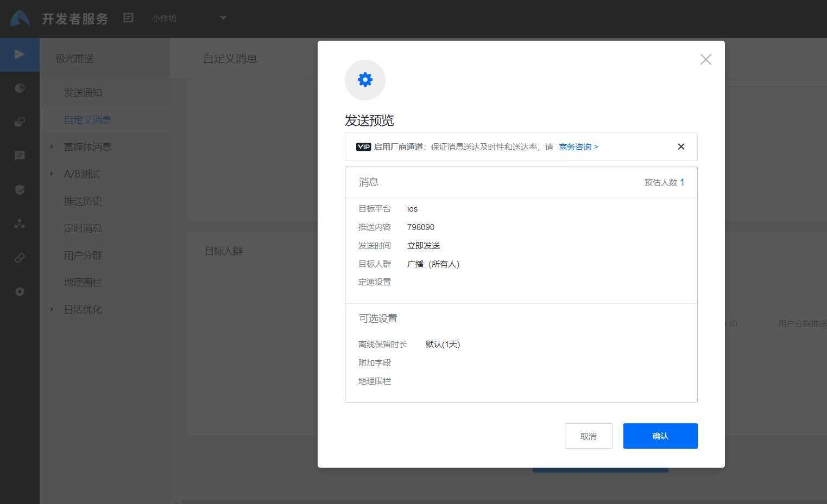The image size is (827, 504).
Task: Expand the 日活优化 section arrow
Action: coord(52,309)
